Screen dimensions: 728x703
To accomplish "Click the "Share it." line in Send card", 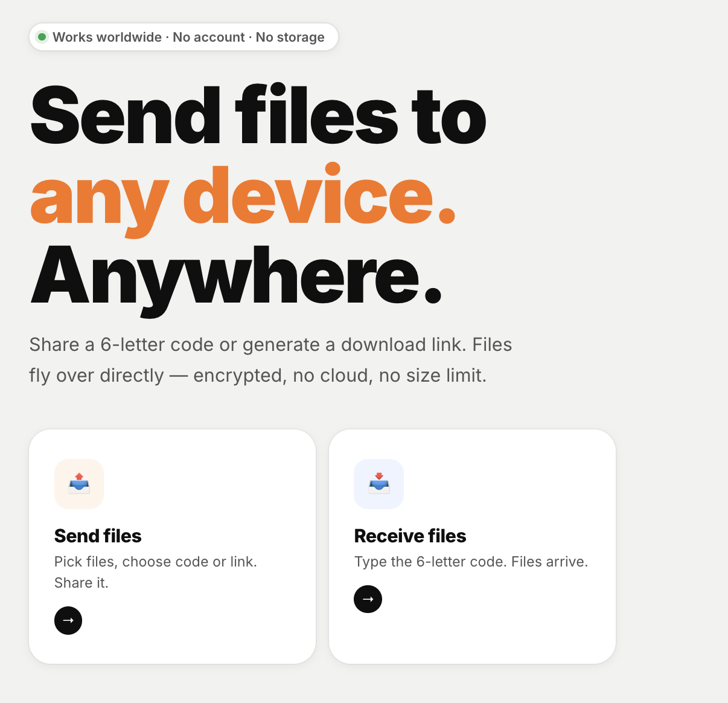I will (x=81, y=583).
